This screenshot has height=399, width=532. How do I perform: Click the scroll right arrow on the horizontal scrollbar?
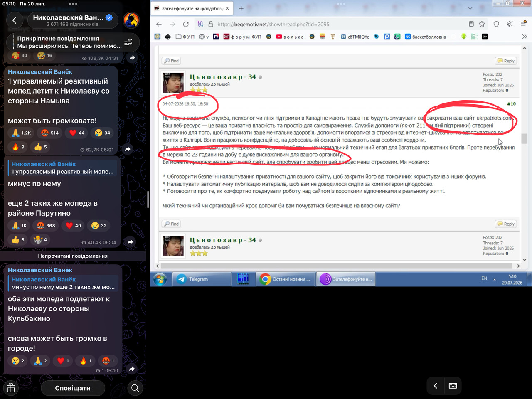[518, 266]
